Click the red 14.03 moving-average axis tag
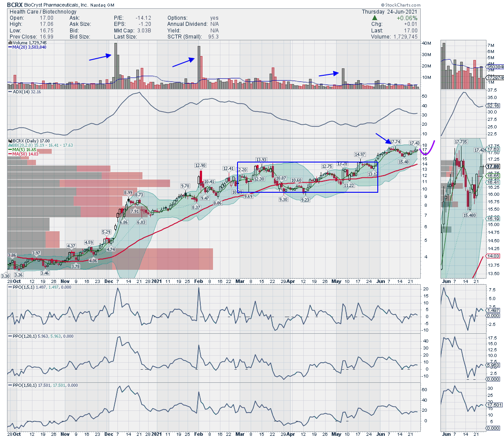504x438 pixels. point(493,256)
